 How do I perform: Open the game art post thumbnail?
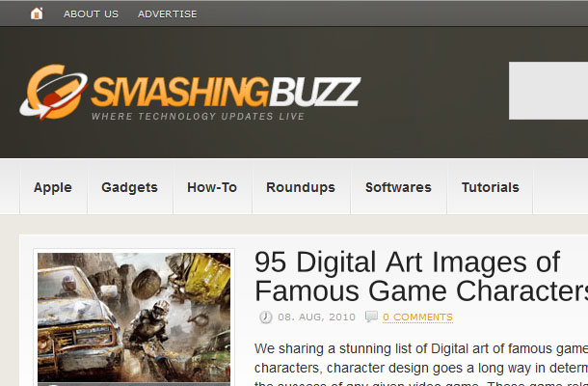click(134, 317)
